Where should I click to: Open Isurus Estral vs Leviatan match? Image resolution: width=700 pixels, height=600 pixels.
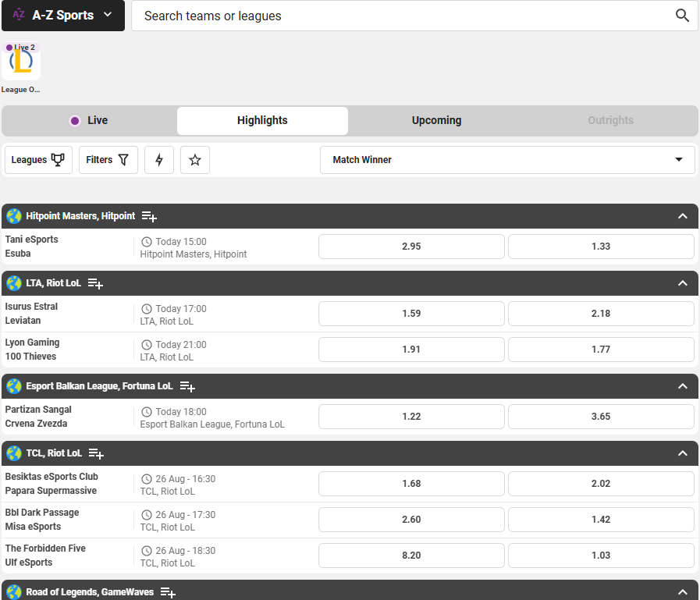coord(31,314)
